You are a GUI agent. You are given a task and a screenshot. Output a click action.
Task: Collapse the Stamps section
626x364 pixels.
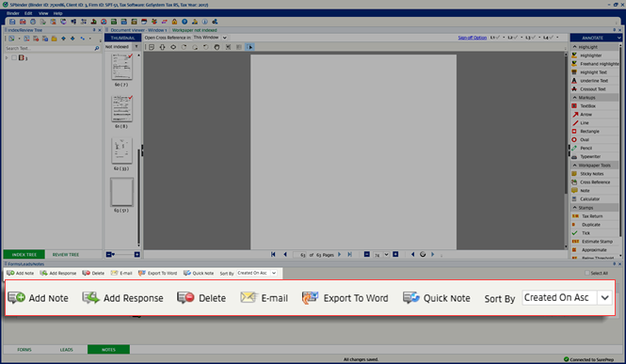[575, 208]
